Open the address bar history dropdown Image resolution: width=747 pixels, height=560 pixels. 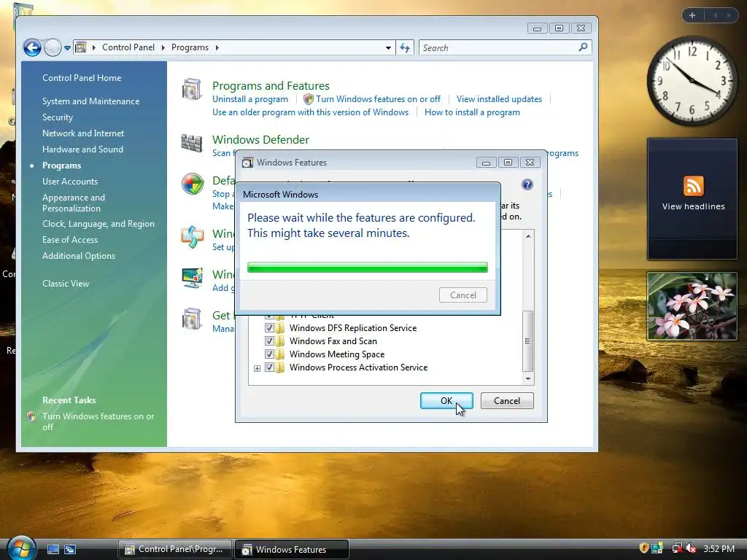tap(388, 47)
